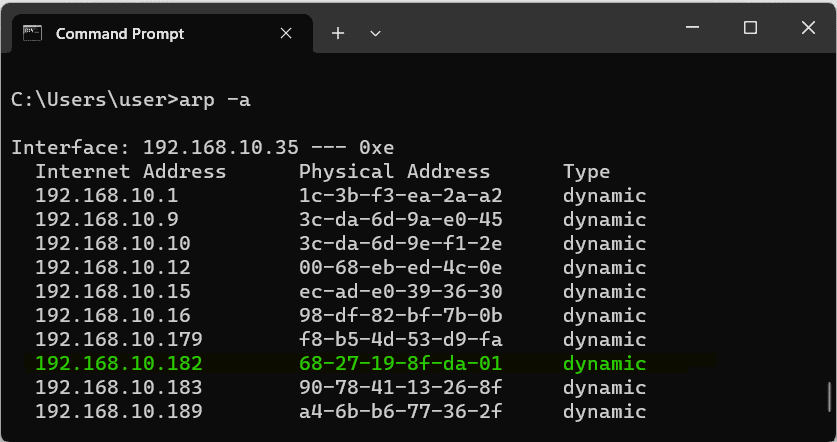Click the Interface 192.168.10.35 line
The height and width of the screenshot is (442, 837).
202,147
